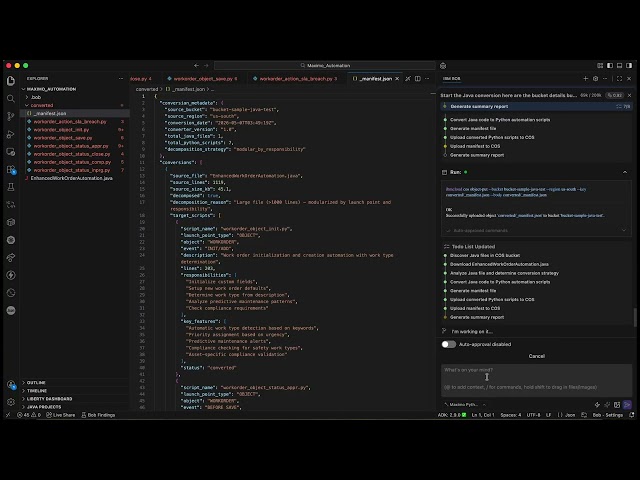Viewport: 640px width, 480px height.
Task: Click the command center search box
Action: [325, 65]
